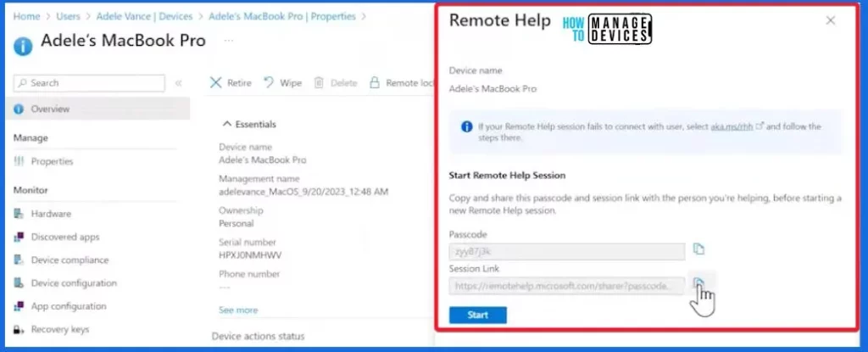Screen dimensions: 868x352
Task: Click the blue info icon beside the device title
Action: [x=23, y=46]
